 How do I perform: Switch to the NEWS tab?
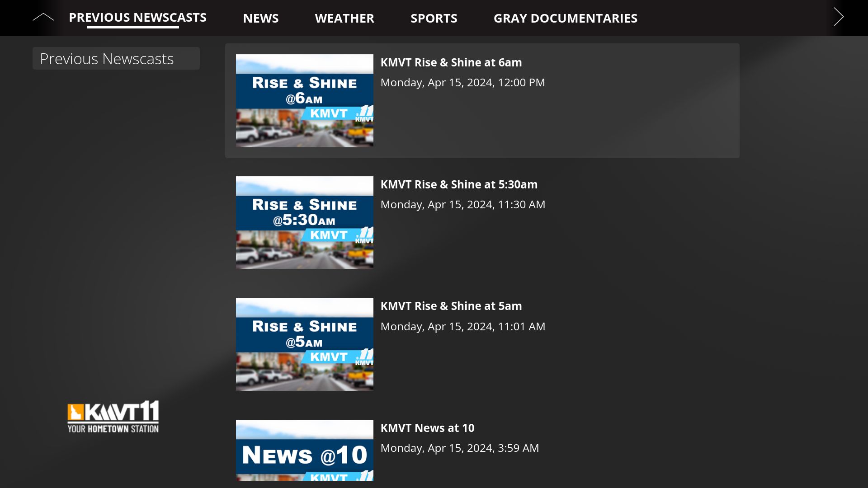pos(261,18)
